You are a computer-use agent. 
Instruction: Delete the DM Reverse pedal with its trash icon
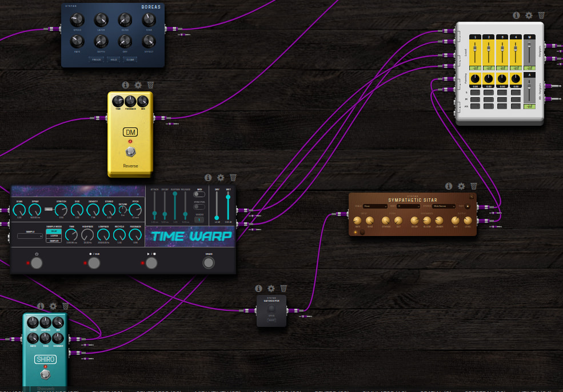point(150,85)
